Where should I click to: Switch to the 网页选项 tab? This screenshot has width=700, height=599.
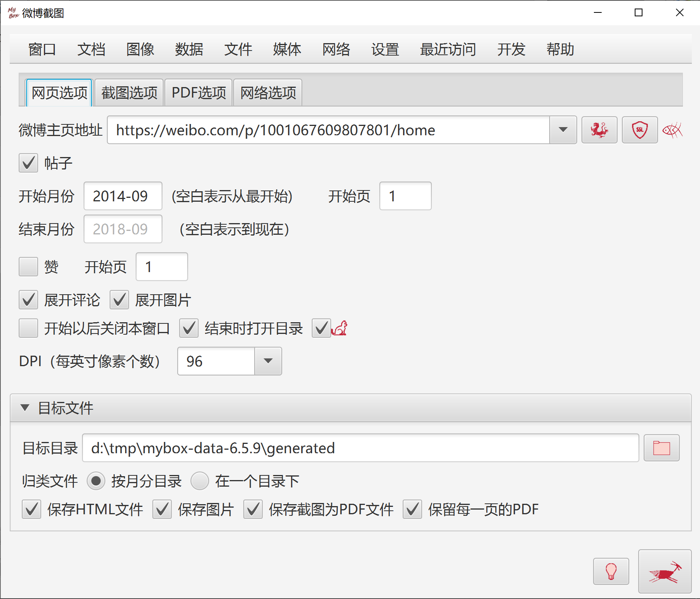point(59,93)
